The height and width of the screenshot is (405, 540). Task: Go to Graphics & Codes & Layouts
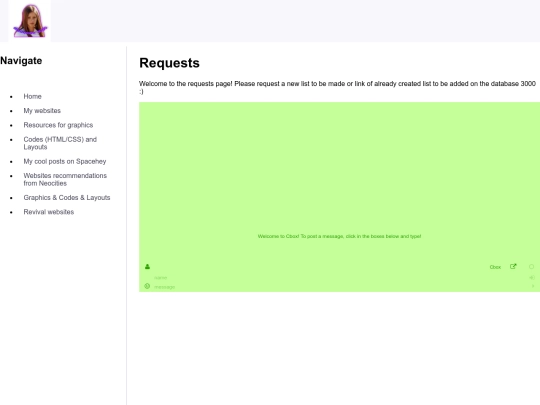pos(67,198)
